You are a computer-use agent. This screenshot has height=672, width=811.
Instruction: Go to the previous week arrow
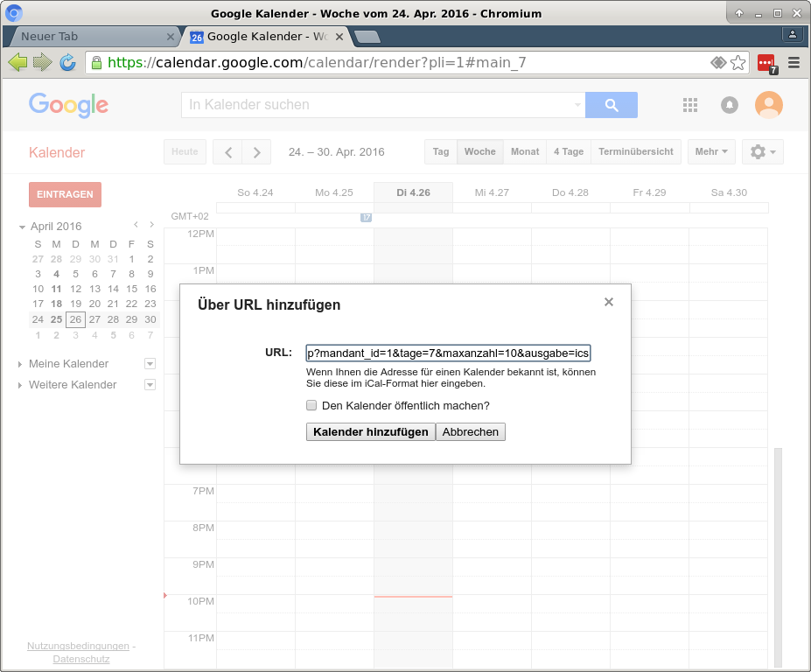(227, 152)
